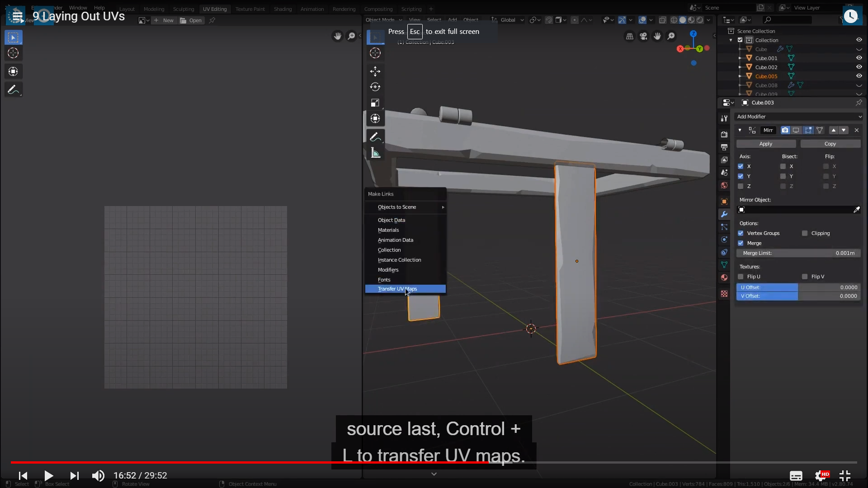Select the Rotate tool in 3D viewport

pos(375,87)
